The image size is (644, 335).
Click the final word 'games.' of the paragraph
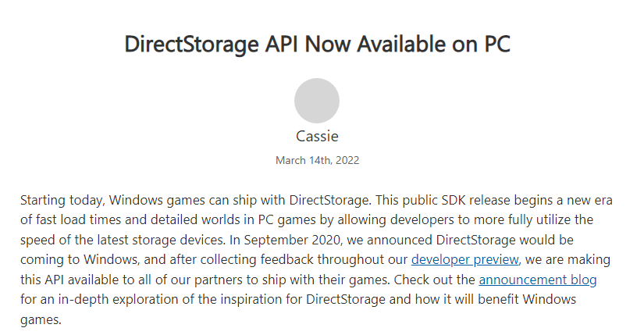[x=41, y=319]
